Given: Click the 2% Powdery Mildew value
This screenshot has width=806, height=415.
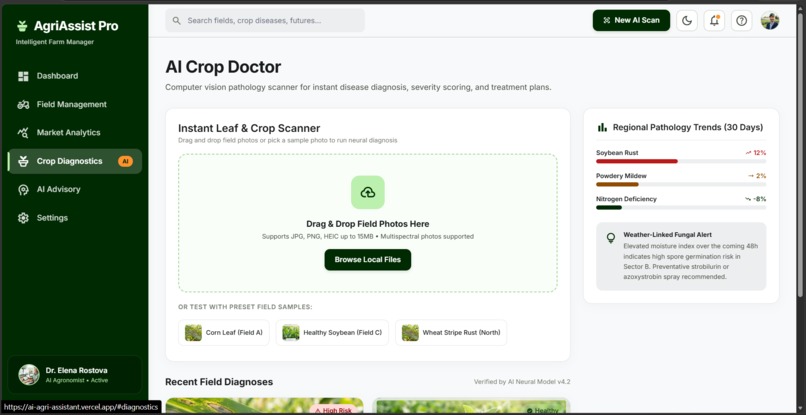Looking at the screenshot, I should pos(761,176).
